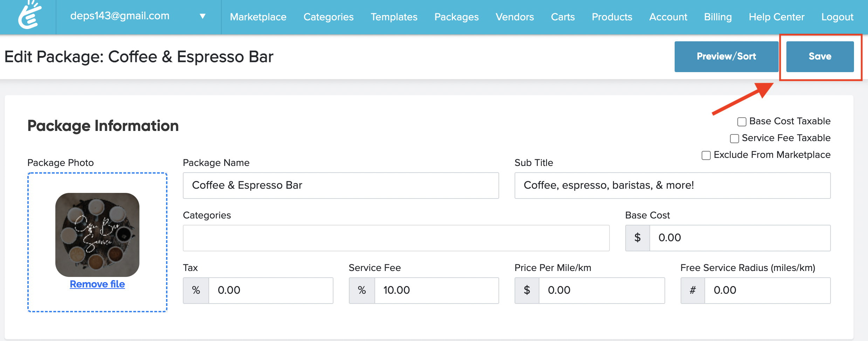Expand the deps143@gmail.com account dropdown
This screenshot has height=341, width=868.
(202, 16)
